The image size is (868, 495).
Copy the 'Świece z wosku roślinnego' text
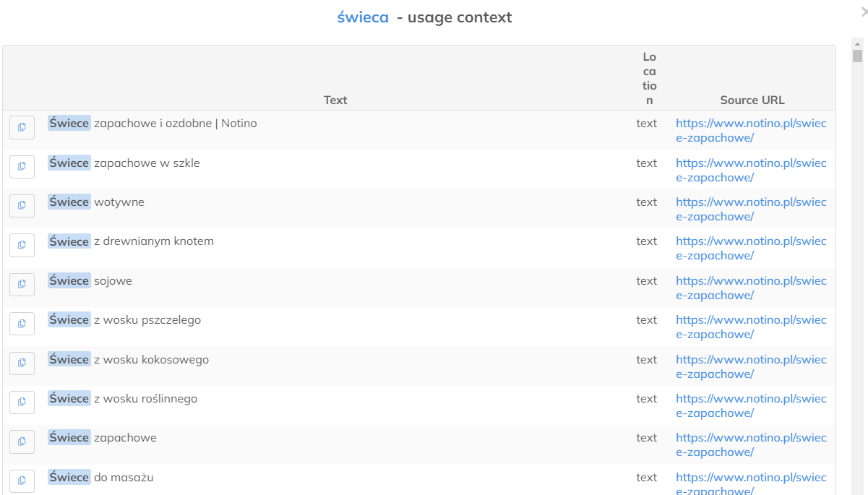click(x=22, y=402)
